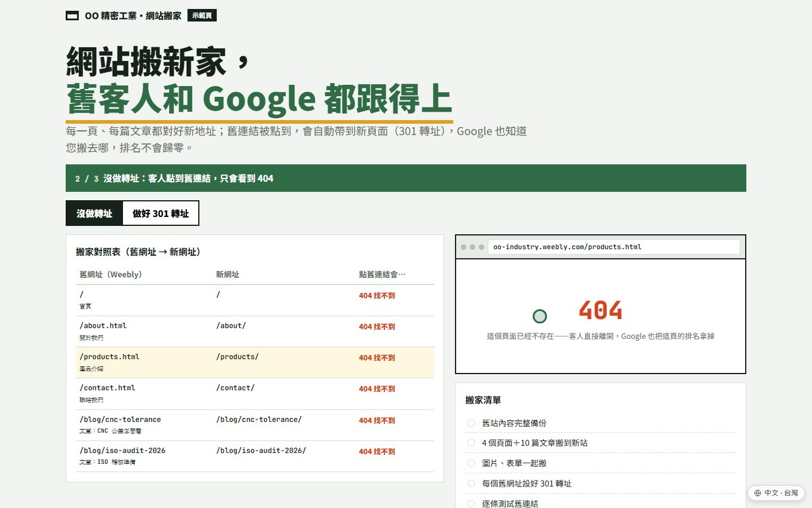Open the 中文·台灣 language selector

pos(776,493)
